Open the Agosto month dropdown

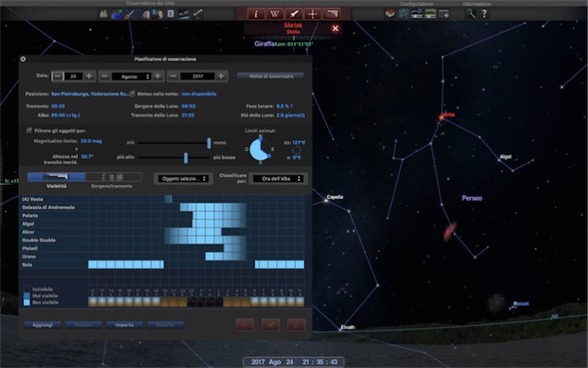pyautogui.click(x=131, y=76)
